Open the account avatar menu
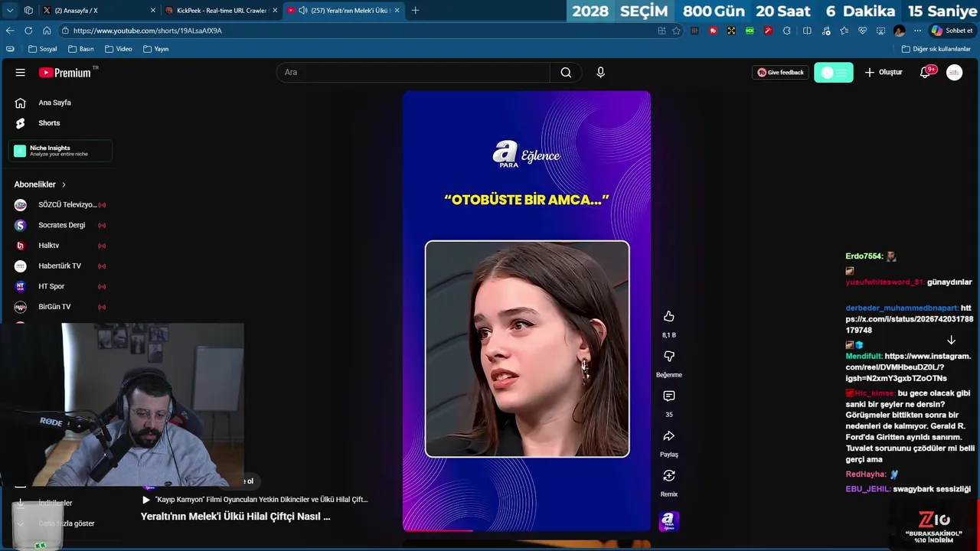980x551 pixels. [954, 72]
